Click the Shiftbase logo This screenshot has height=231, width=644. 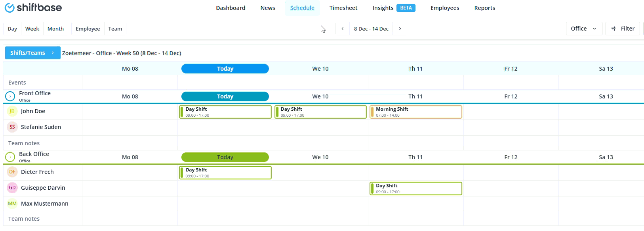(x=33, y=8)
